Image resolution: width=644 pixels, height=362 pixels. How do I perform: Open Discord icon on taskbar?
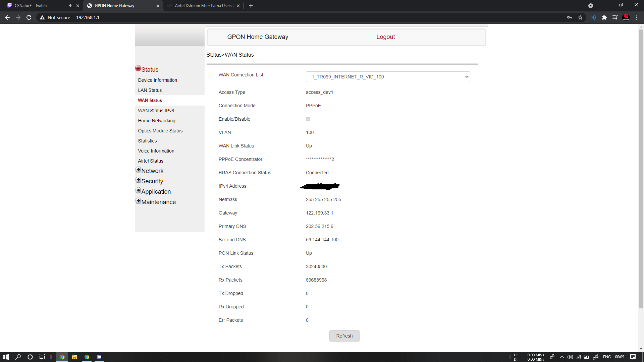99,357
